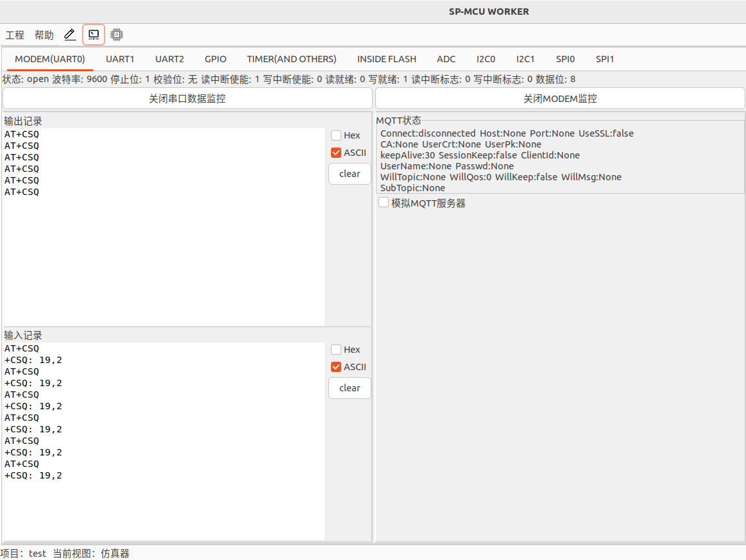Image resolution: width=746 pixels, height=560 pixels.
Task: Toggle the 模拟MQTT服务器 checkbox
Action: coord(384,203)
